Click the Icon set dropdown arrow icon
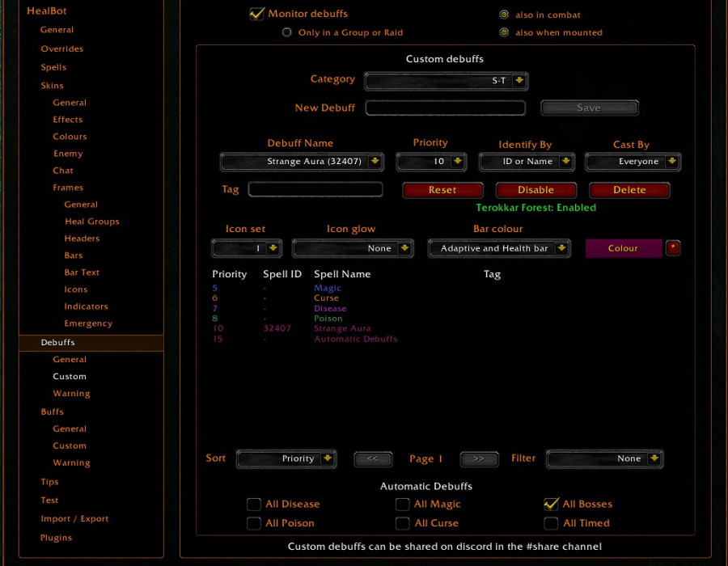728x566 pixels. (273, 248)
